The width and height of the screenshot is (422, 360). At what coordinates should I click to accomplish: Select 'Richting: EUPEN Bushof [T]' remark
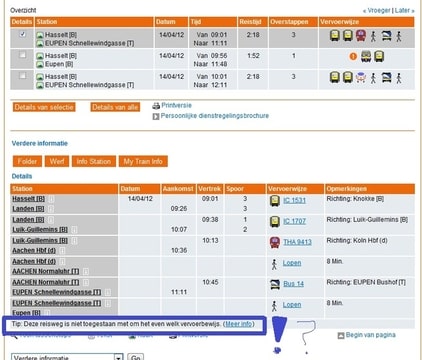pos(366,282)
